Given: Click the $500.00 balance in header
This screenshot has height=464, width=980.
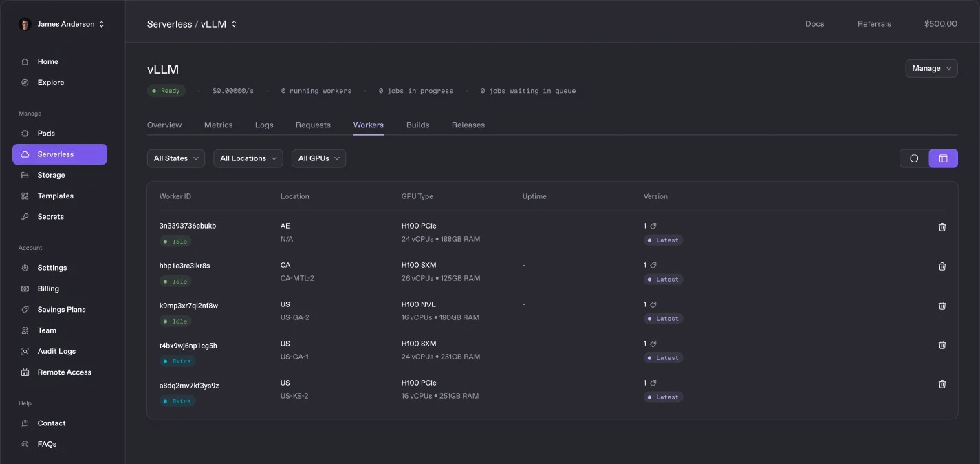Looking at the screenshot, I should pyautogui.click(x=941, y=24).
